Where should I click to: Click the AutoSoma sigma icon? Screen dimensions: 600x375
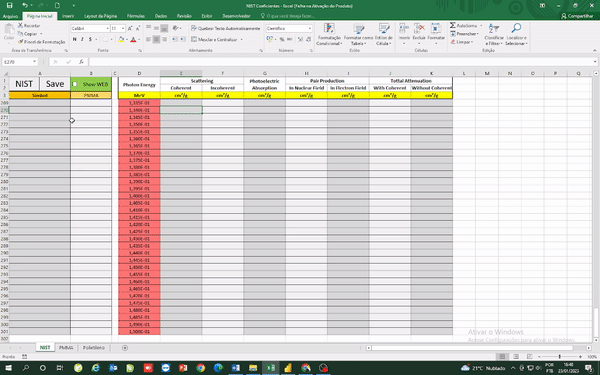coord(453,25)
